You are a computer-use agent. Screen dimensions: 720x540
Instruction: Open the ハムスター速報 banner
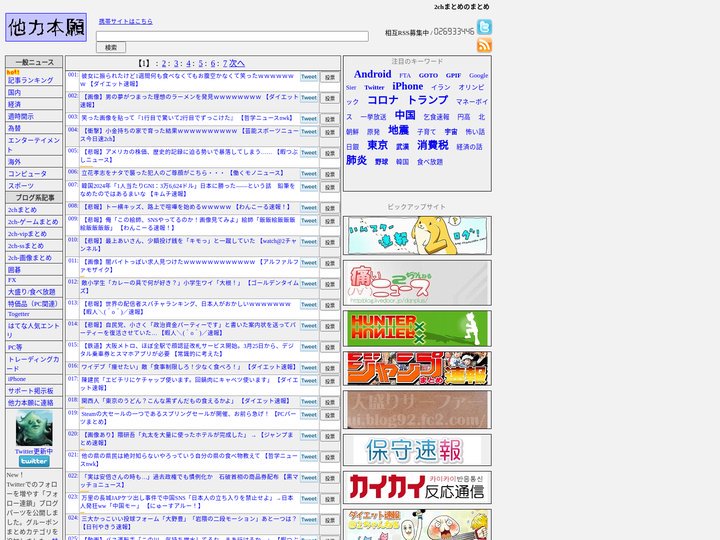pos(417,235)
